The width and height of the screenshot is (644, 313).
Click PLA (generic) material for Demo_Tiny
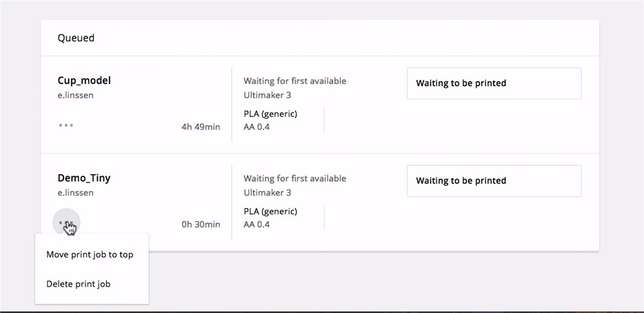click(270, 211)
